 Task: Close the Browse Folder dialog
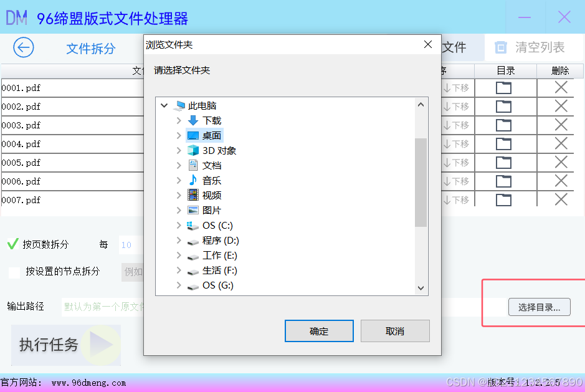[428, 44]
